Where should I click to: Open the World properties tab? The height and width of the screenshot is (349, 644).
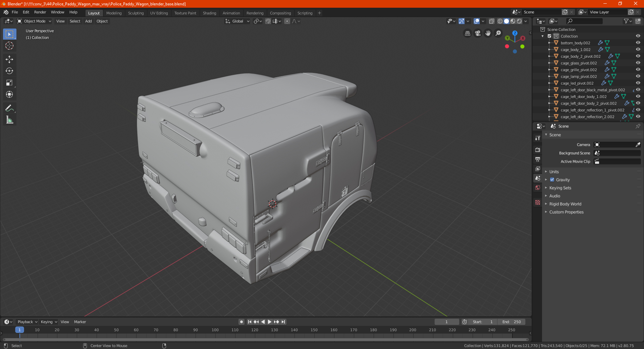point(538,188)
